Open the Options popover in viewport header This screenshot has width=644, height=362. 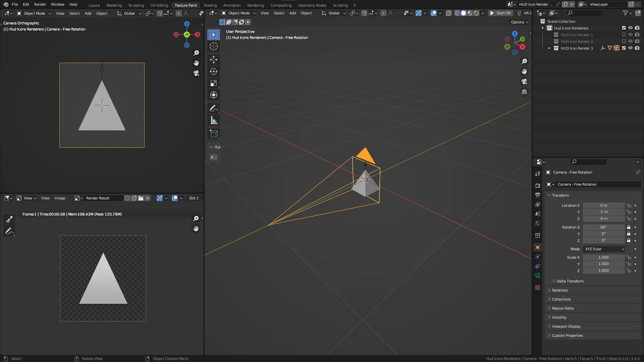point(519,22)
